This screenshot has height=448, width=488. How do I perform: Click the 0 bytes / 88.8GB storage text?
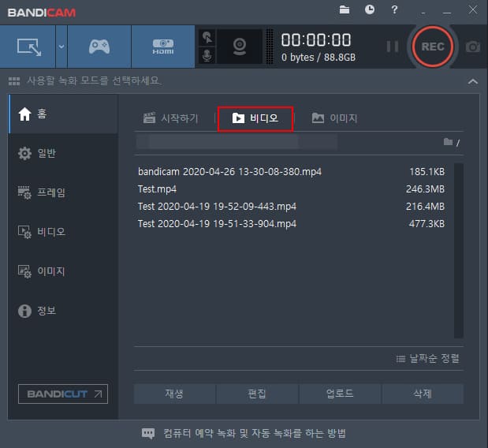click(x=319, y=58)
